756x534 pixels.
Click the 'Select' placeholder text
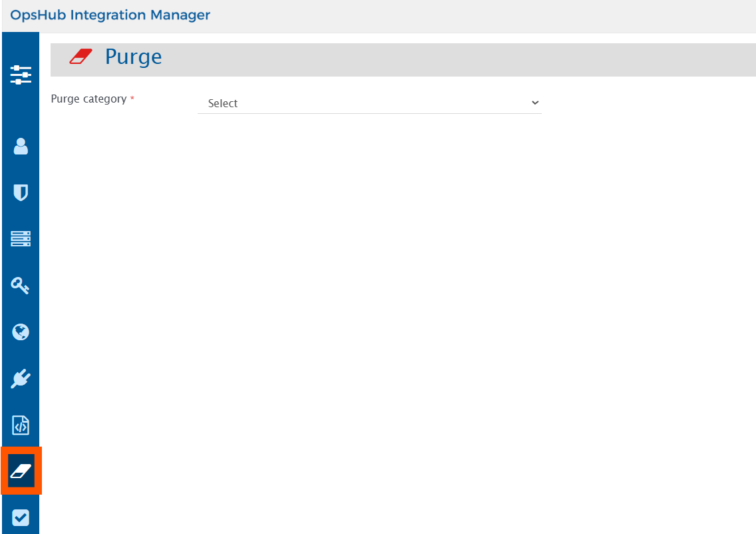click(223, 104)
